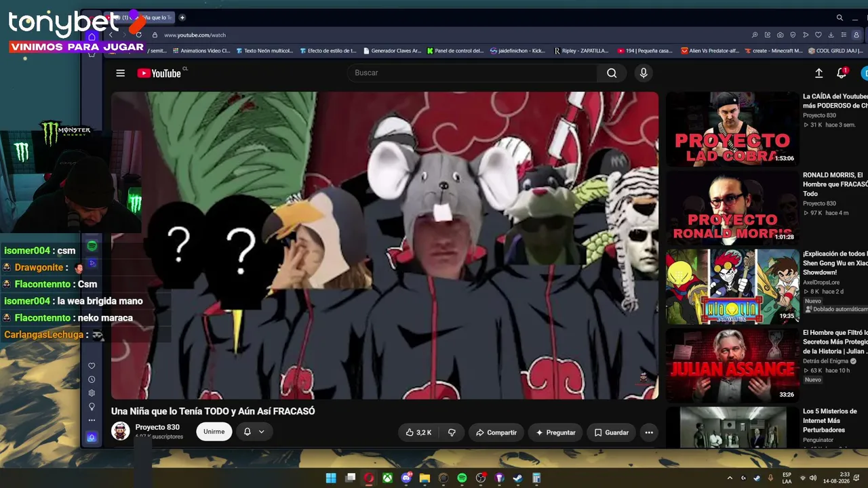
Task: Open the jaidefinichon Kick bookmark
Action: pos(517,51)
